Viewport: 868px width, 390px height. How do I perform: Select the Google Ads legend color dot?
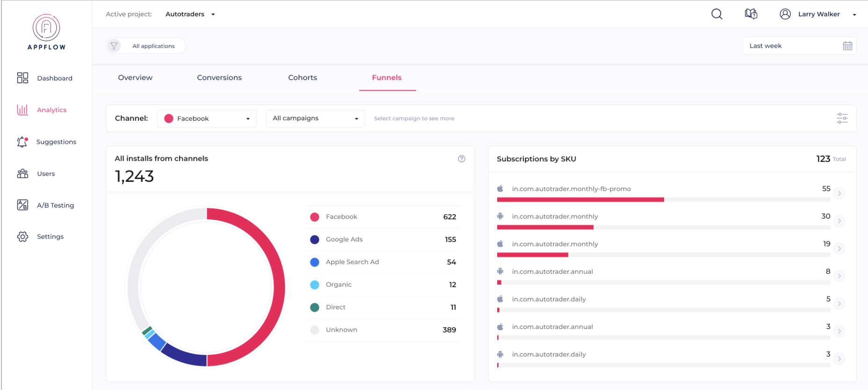coord(315,239)
